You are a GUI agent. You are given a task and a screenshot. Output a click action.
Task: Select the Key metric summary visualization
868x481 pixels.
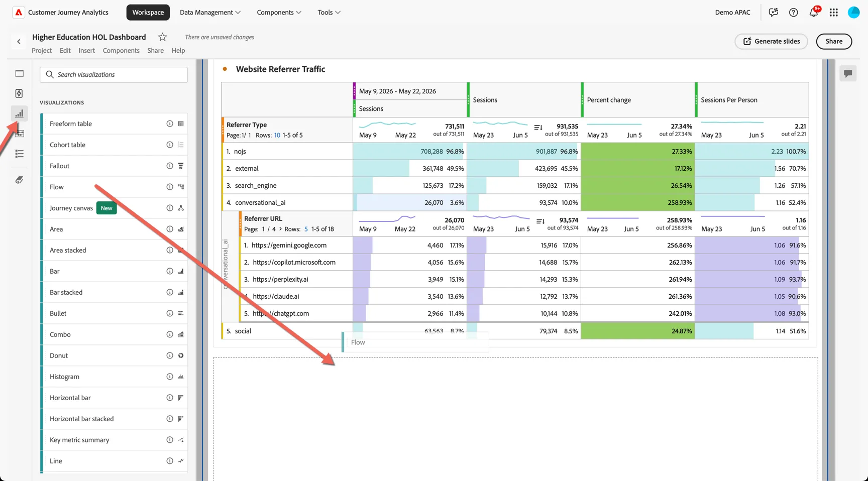click(x=114, y=440)
